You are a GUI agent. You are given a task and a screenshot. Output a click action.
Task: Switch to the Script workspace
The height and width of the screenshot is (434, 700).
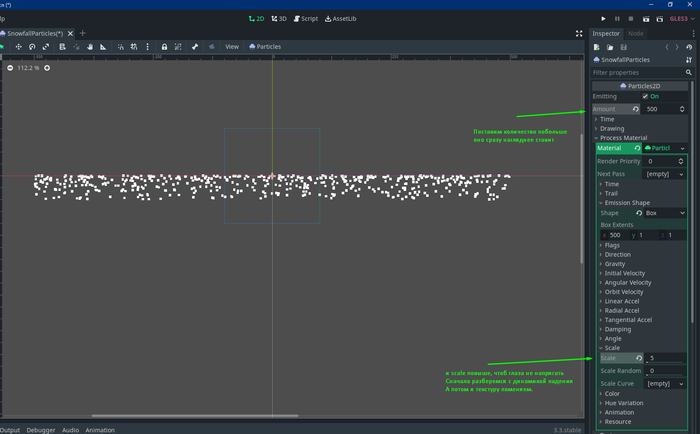click(x=306, y=18)
